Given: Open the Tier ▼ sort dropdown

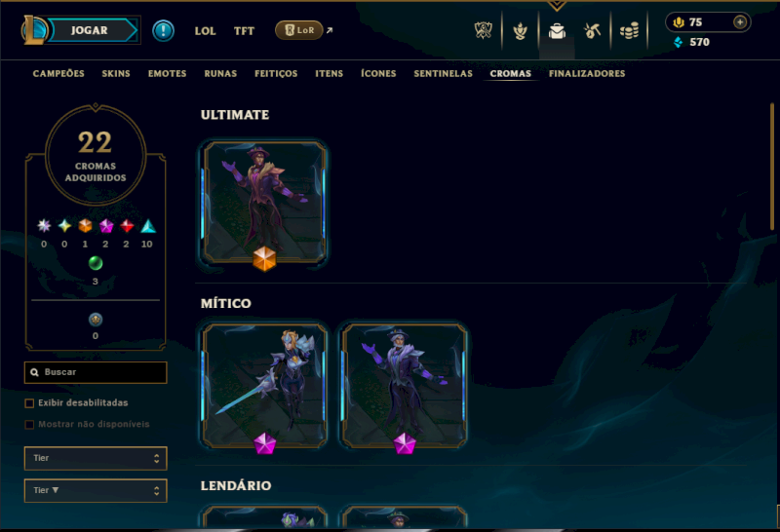Looking at the screenshot, I should point(96,491).
